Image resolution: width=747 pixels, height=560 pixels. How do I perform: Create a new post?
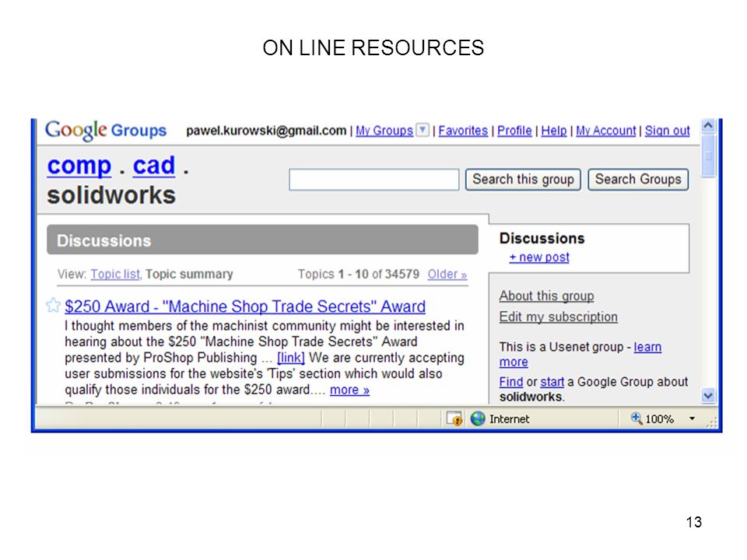[539, 257]
